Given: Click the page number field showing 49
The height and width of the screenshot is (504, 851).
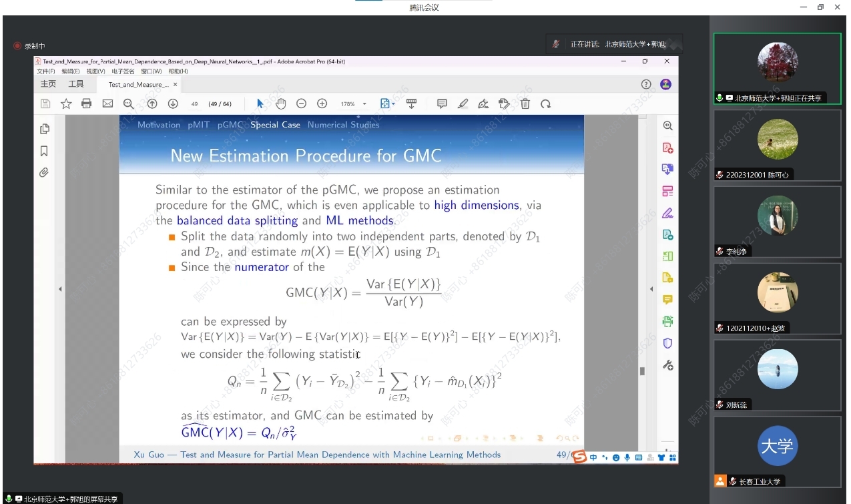Looking at the screenshot, I should [x=195, y=104].
